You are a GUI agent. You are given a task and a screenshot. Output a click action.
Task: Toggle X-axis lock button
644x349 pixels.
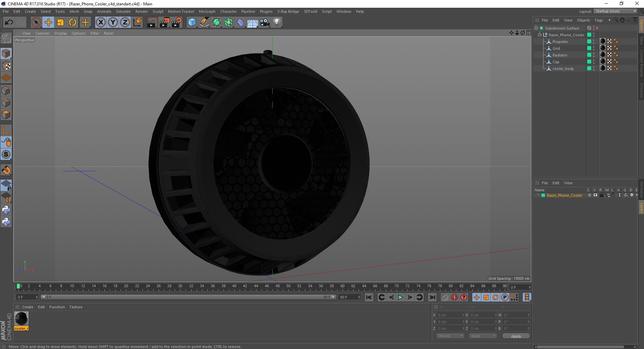tap(100, 23)
